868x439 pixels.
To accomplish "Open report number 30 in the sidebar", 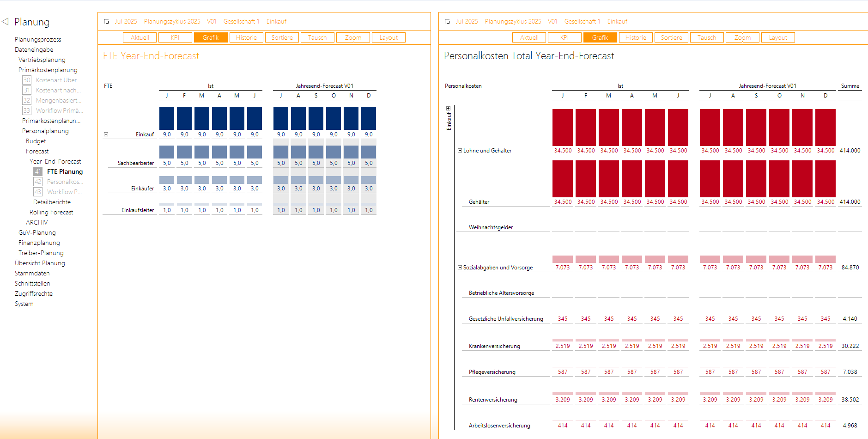I will point(27,80).
